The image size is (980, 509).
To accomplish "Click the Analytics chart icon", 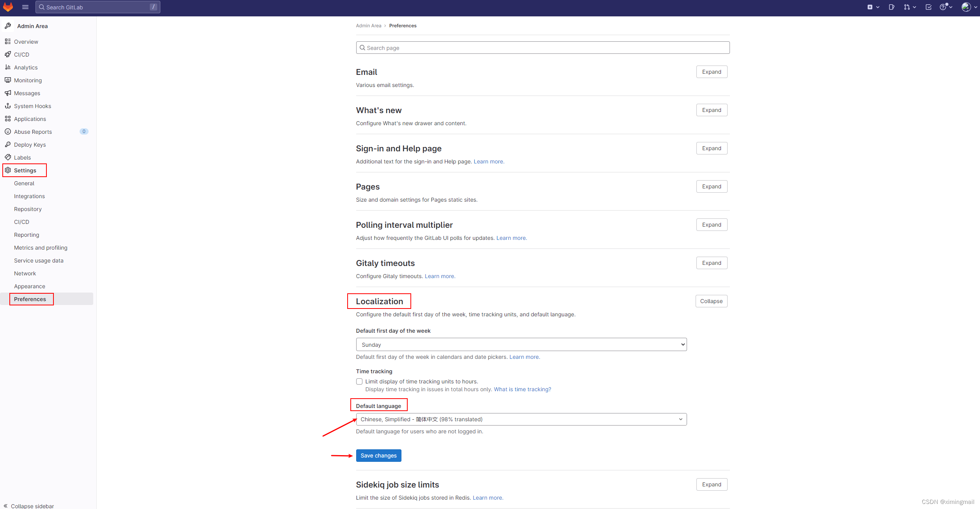I will pos(8,67).
